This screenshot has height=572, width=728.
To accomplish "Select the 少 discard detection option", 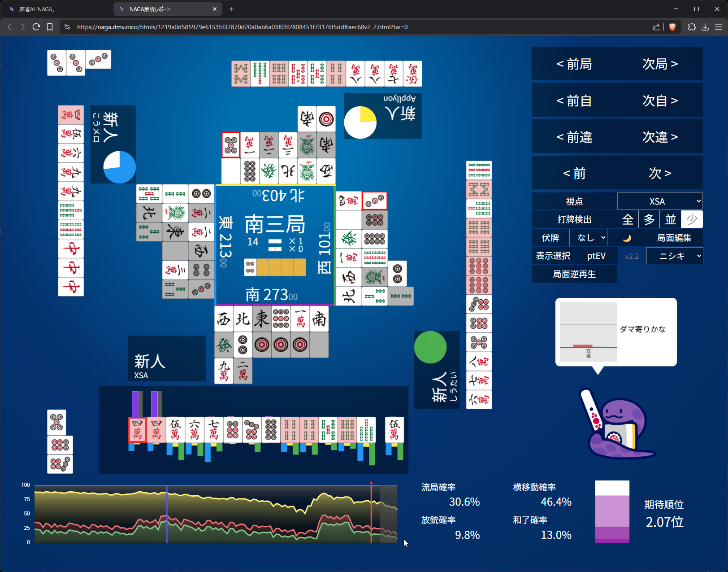I will (692, 219).
